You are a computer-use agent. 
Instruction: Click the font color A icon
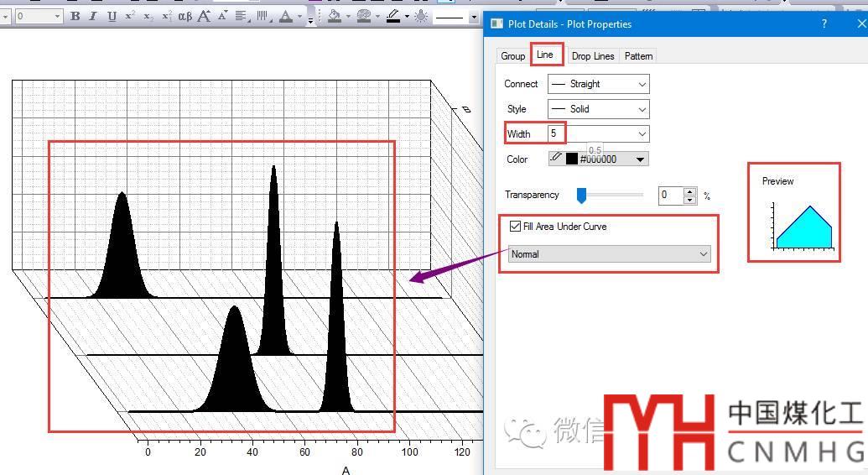(286, 16)
